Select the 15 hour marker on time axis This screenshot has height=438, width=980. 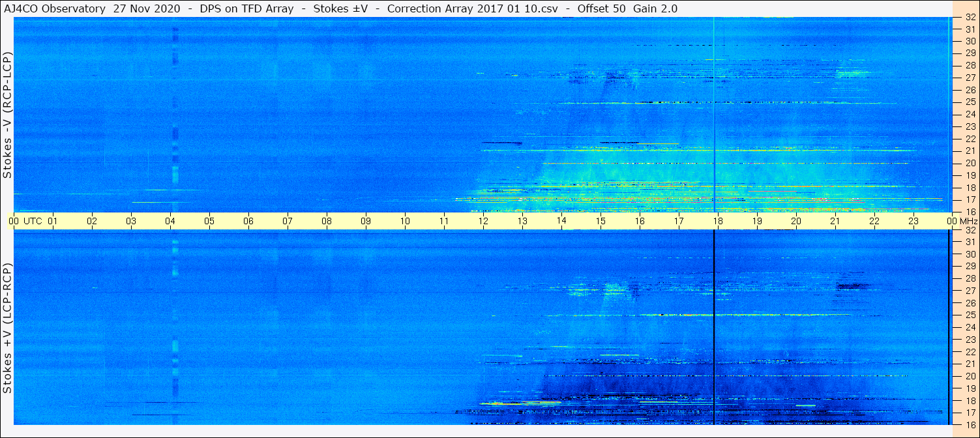pyautogui.click(x=601, y=221)
